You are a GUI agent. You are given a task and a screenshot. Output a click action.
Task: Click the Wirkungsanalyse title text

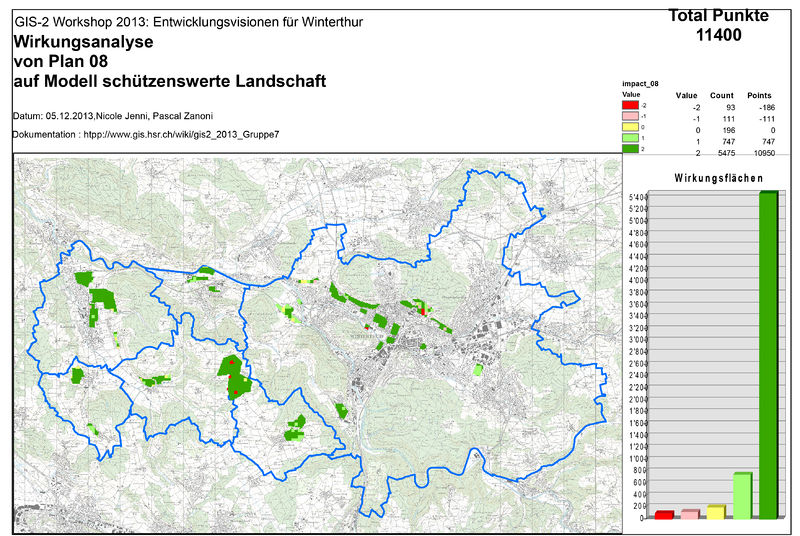click(83, 43)
